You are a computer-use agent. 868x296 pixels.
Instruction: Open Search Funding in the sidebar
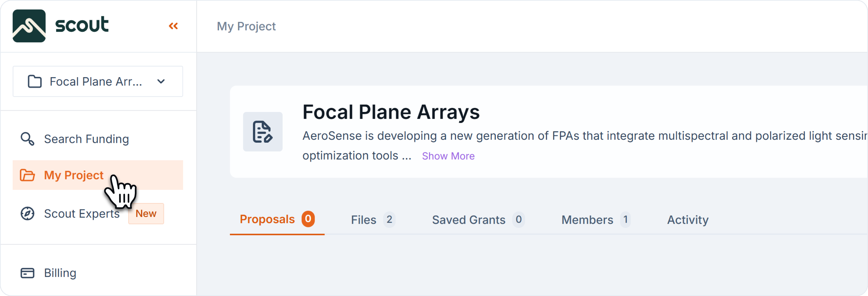86,139
